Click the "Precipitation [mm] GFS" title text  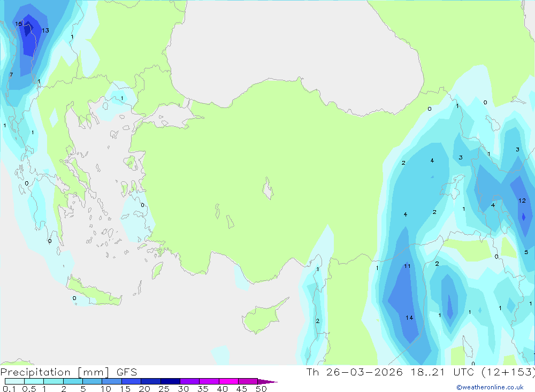click(68, 372)
